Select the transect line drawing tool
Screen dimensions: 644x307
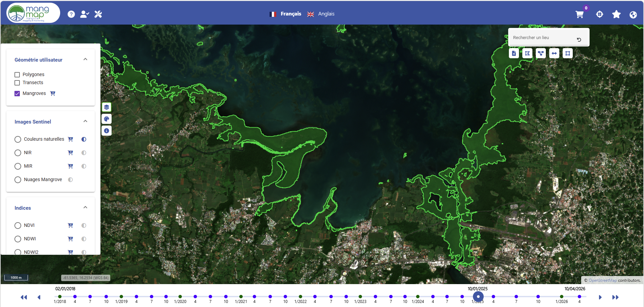pos(554,53)
